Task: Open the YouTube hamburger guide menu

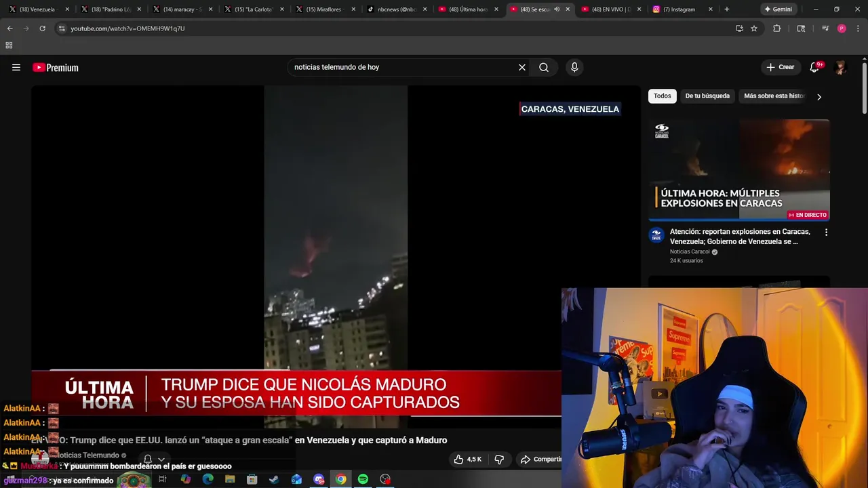Action: pos(16,67)
